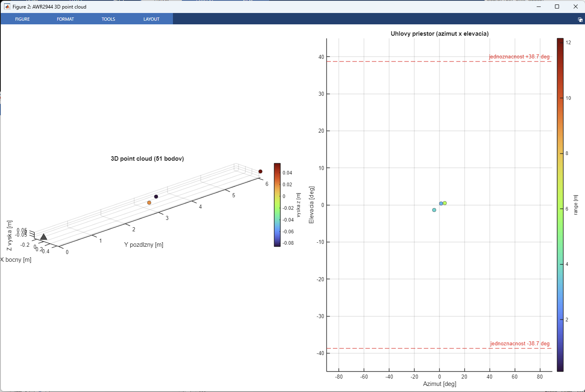Open the LAYOUT tab

click(151, 19)
